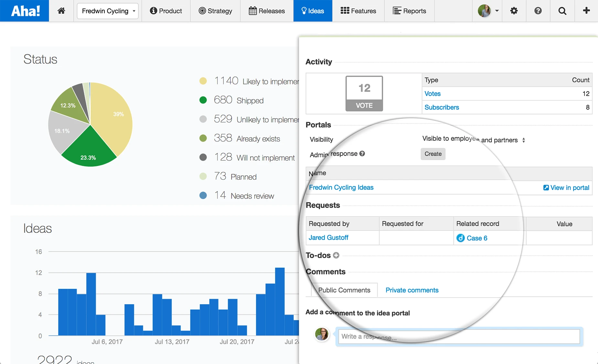Change the Visibility dropdown selection
The width and height of the screenshot is (598, 364).
[474, 140]
